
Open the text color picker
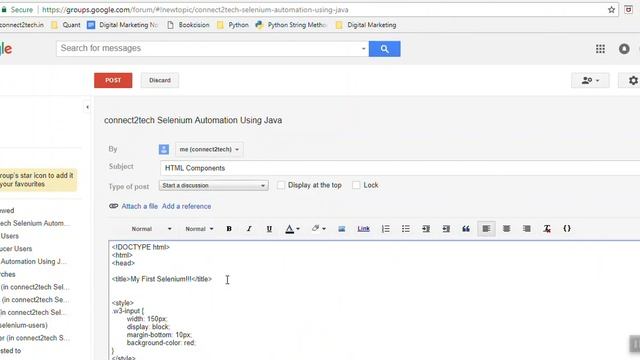(292, 229)
